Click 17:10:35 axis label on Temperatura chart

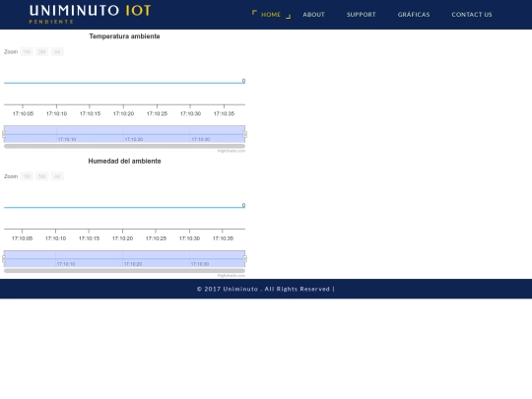(224, 113)
